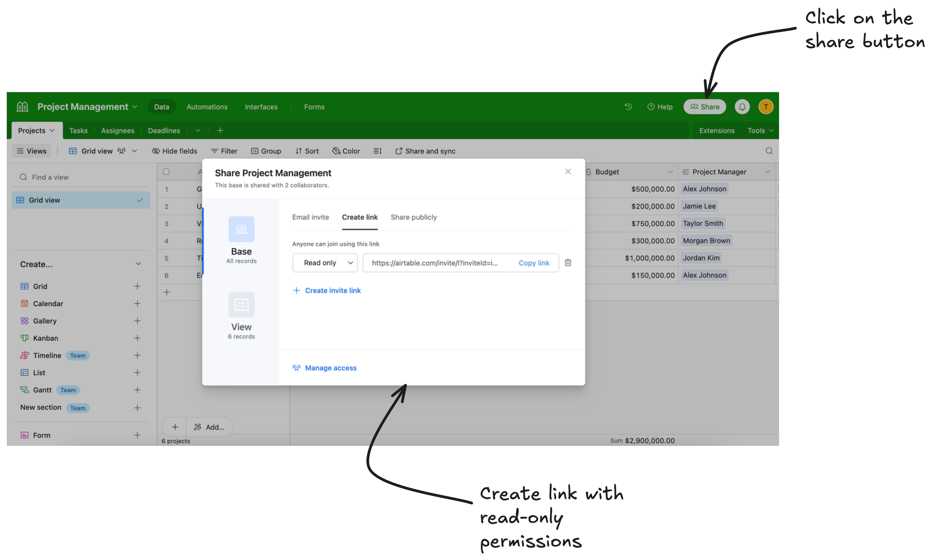This screenshot has width=945, height=560.
Task: Open the Color settings
Action: tap(345, 151)
